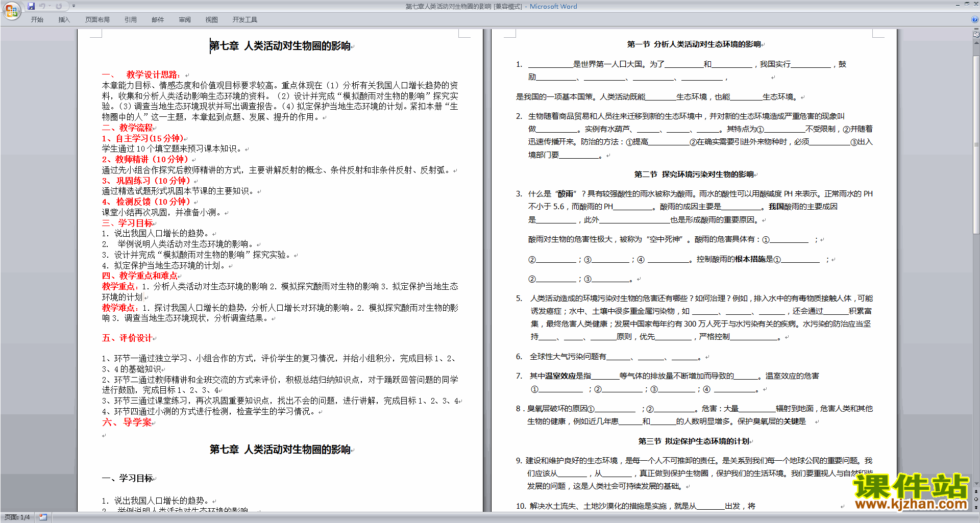Open Word Help question mark
Screen dimensions: 980x523
pos(975,19)
